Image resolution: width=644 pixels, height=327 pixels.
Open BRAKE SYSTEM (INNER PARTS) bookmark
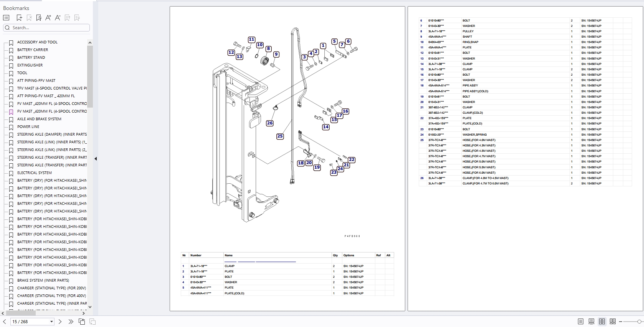[43, 281]
